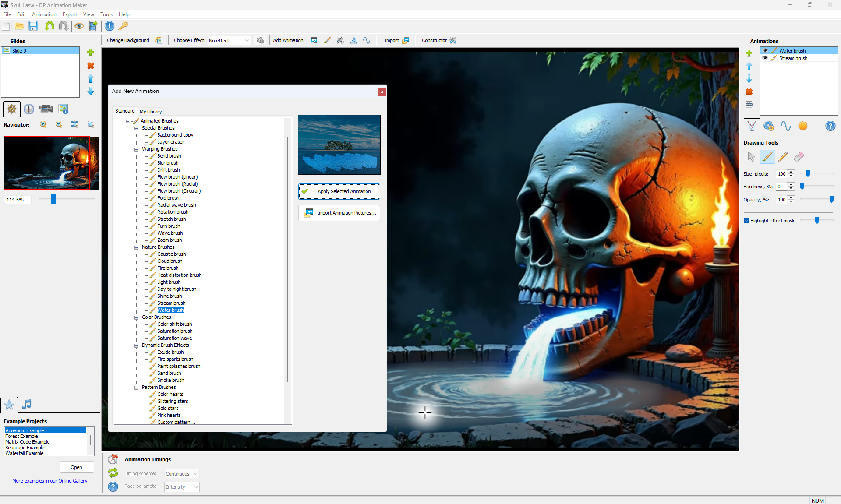Click the Opacity slider handle
The height and width of the screenshot is (504, 841).
pos(831,200)
